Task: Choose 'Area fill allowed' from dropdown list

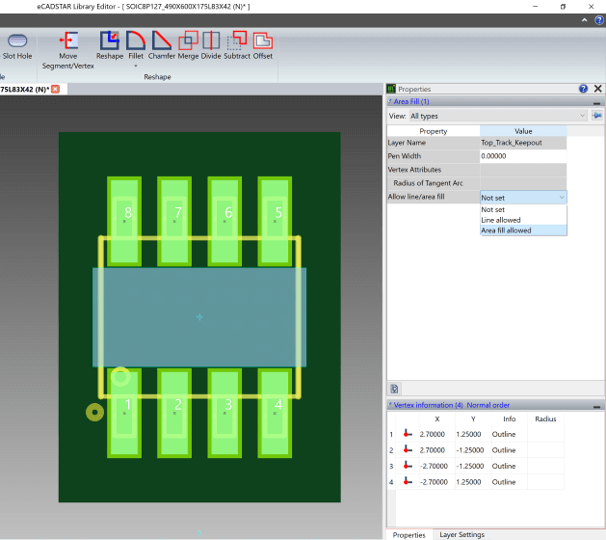Action: tap(523, 231)
